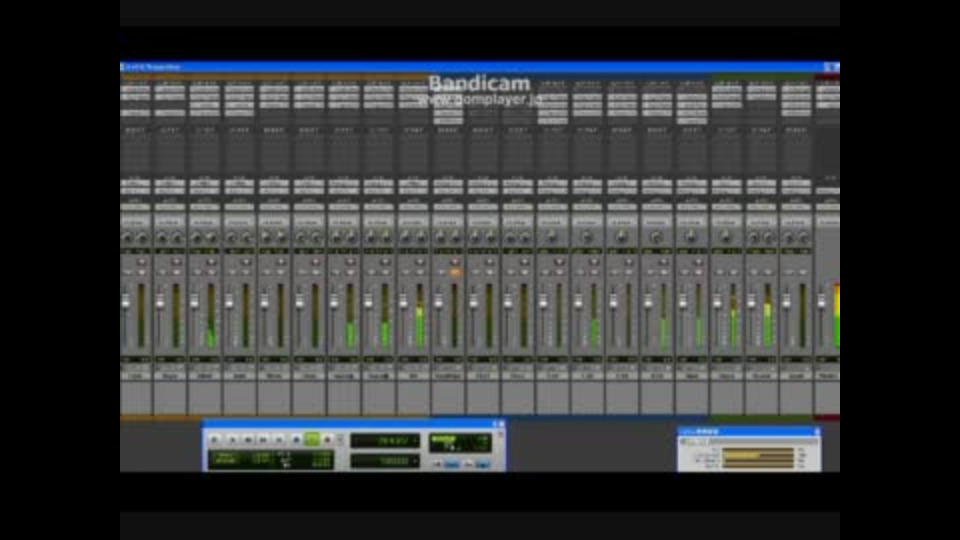
Task: Click the single pan knob on thirteenth channel
Action: pyautogui.click(x=552, y=237)
